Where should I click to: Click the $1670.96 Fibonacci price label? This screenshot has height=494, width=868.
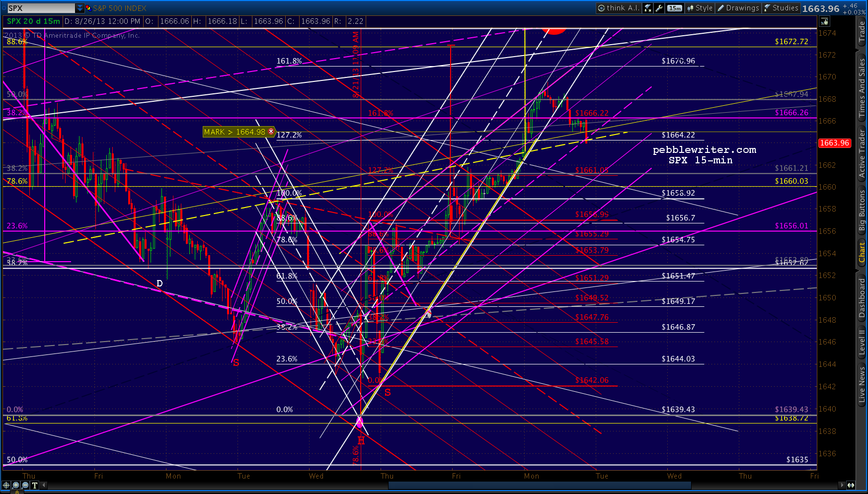[x=678, y=61]
